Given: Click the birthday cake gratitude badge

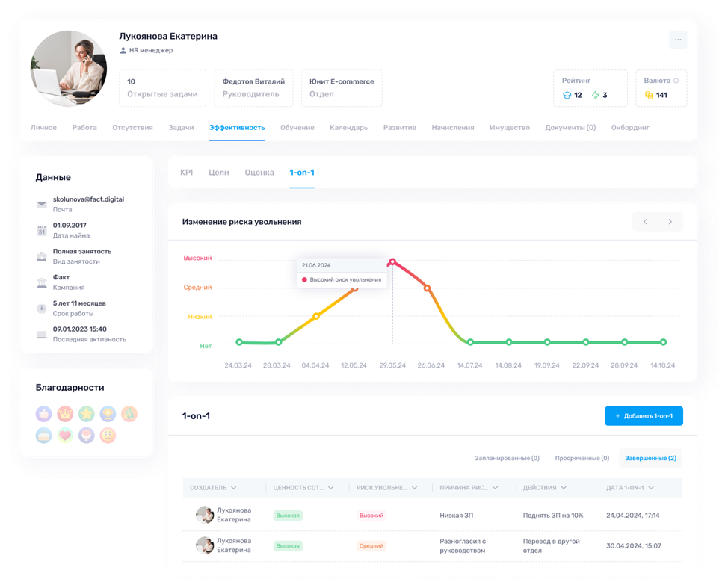Looking at the screenshot, I should point(43,435).
